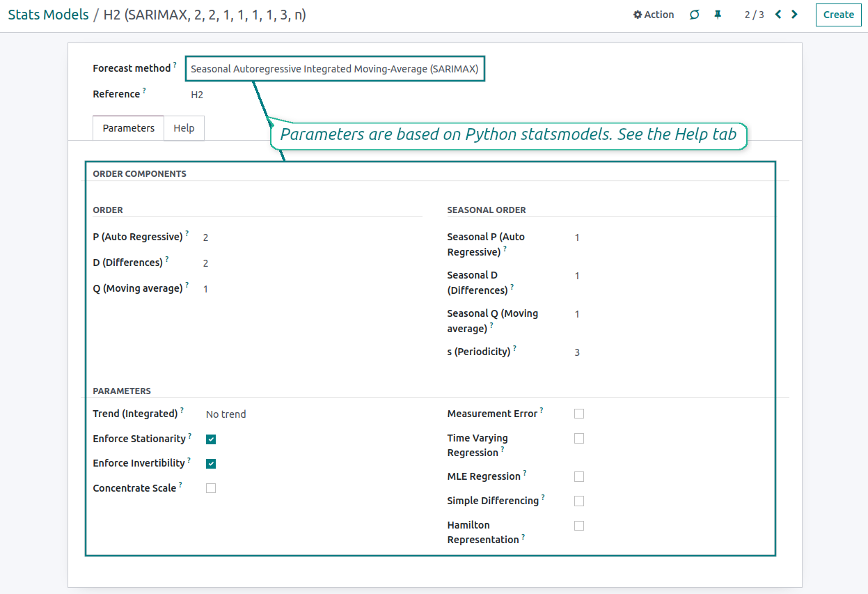Open the Forecast method SARIMAX selection
868x594 pixels.
(335, 69)
